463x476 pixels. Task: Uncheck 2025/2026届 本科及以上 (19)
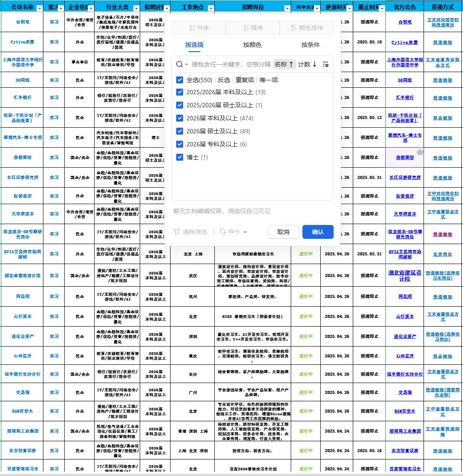(x=180, y=92)
